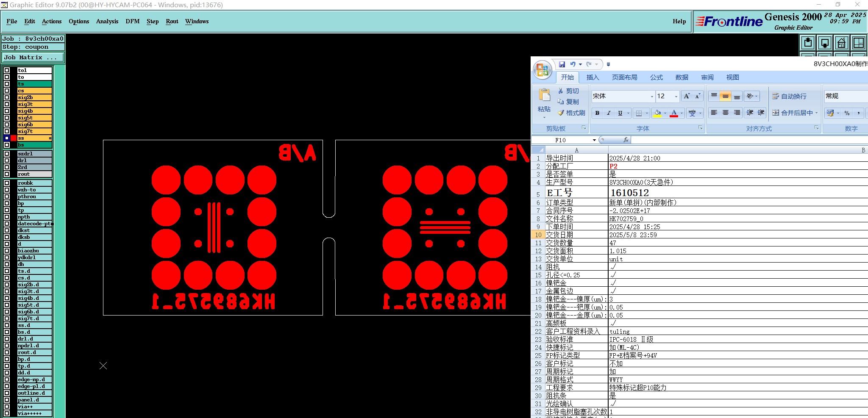Toggle display box for layer ss

pos(7,138)
